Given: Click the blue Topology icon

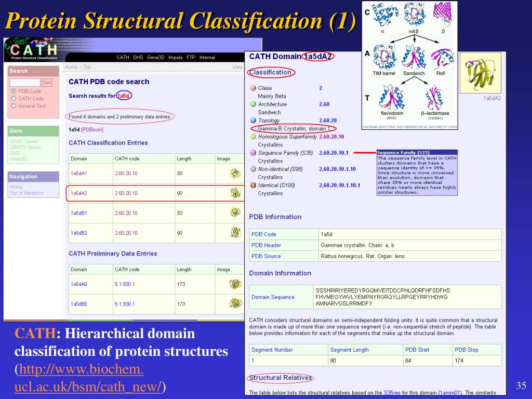Looking at the screenshot, I should click(x=253, y=121).
